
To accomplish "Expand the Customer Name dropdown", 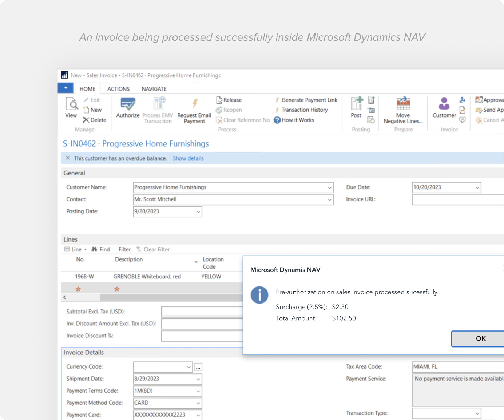I will pyautogui.click(x=329, y=187).
